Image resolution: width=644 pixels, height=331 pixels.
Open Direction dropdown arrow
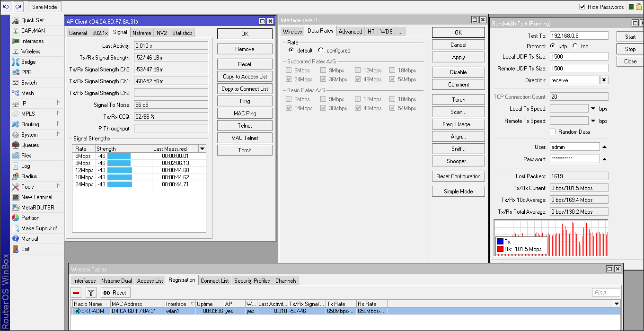(604, 80)
